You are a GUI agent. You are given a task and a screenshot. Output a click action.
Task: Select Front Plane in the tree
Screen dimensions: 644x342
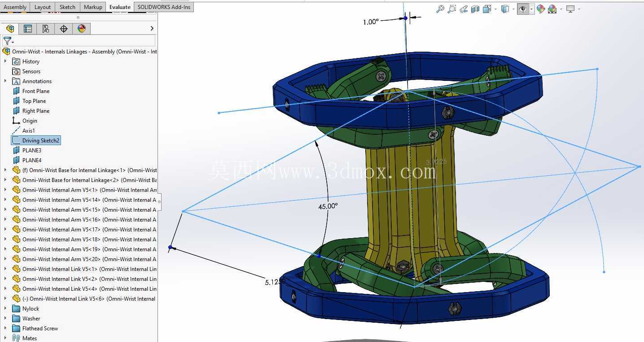[x=36, y=91]
